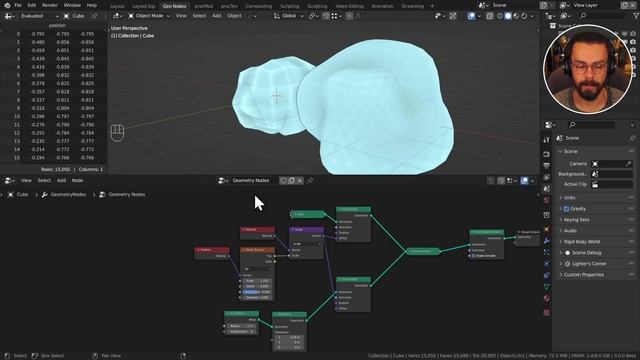640x360 pixels.
Task: Open the Window menu
Action: pyautogui.click(x=72, y=5)
